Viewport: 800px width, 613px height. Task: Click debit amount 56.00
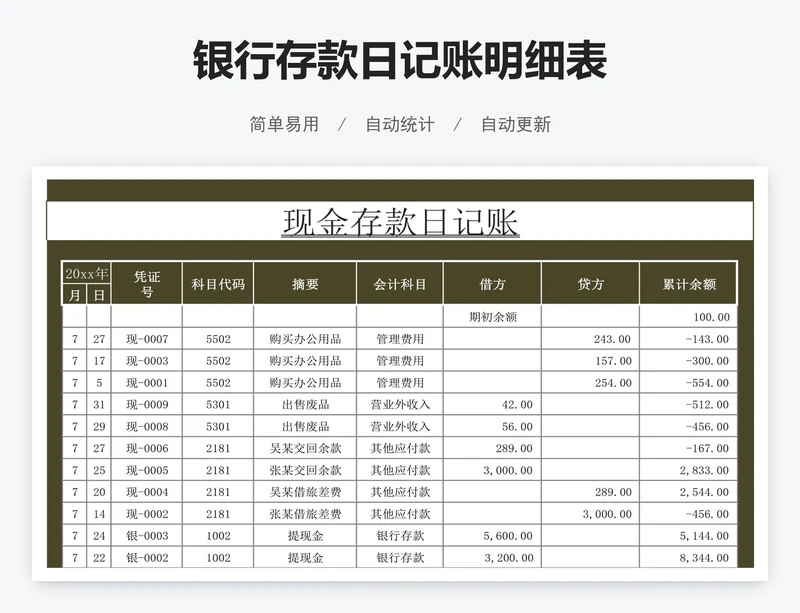pos(492,426)
